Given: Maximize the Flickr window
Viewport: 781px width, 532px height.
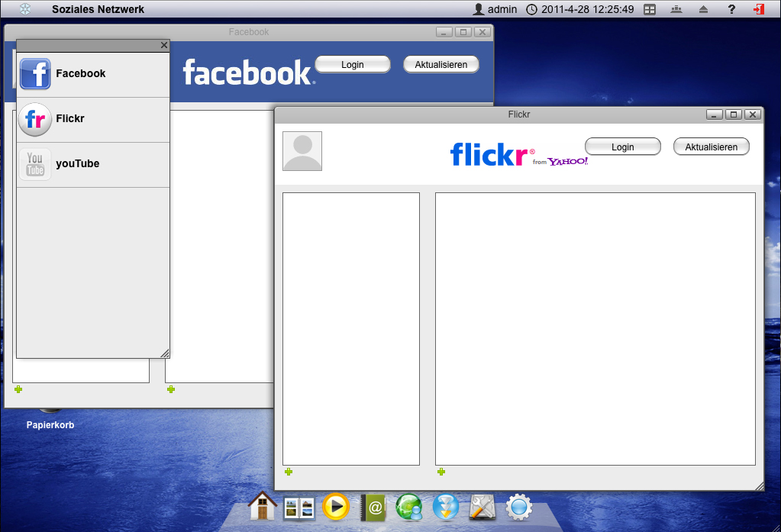Looking at the screenshot, I should 733,114.
